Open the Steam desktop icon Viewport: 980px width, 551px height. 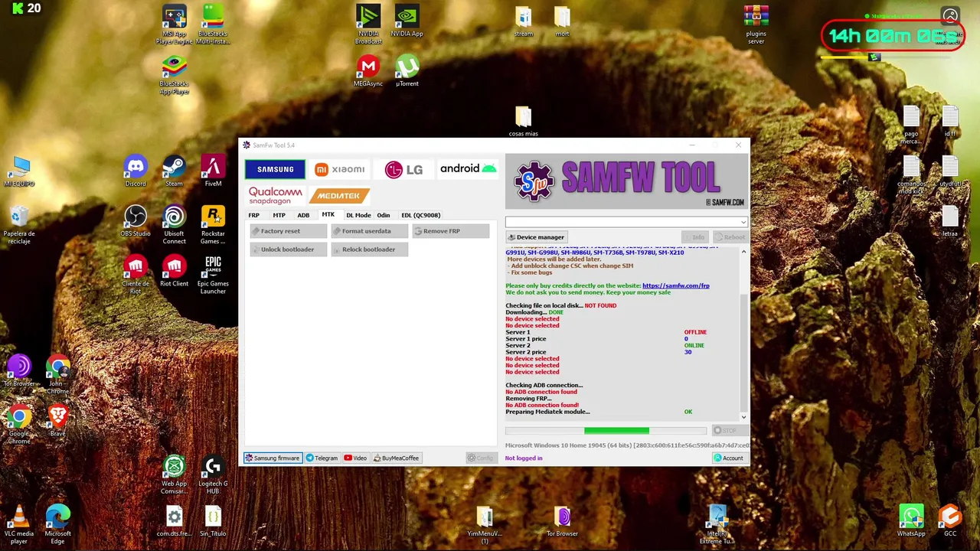[174, 171]
